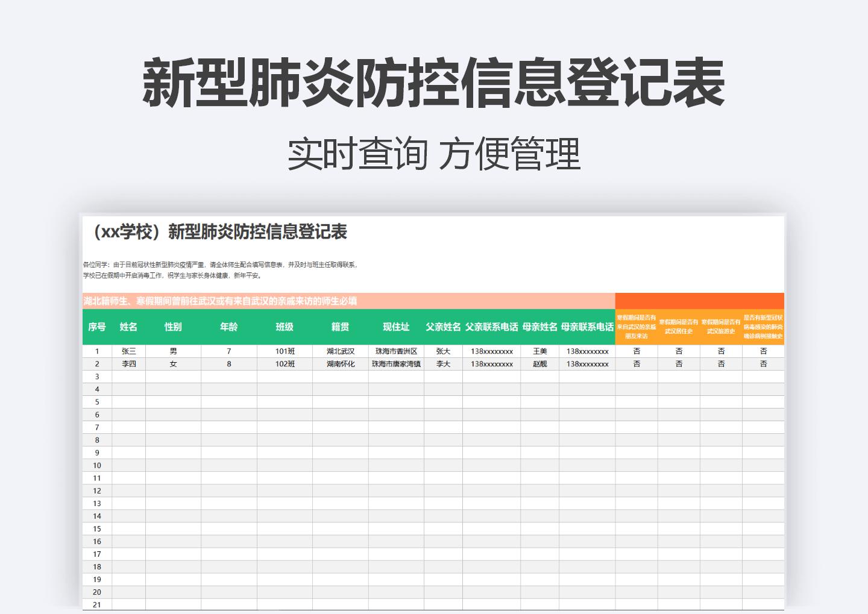The height and width of the screenshot is (614, 868).
Task: Click 李四's gender cell showing 女
Action: click(173, 363)
